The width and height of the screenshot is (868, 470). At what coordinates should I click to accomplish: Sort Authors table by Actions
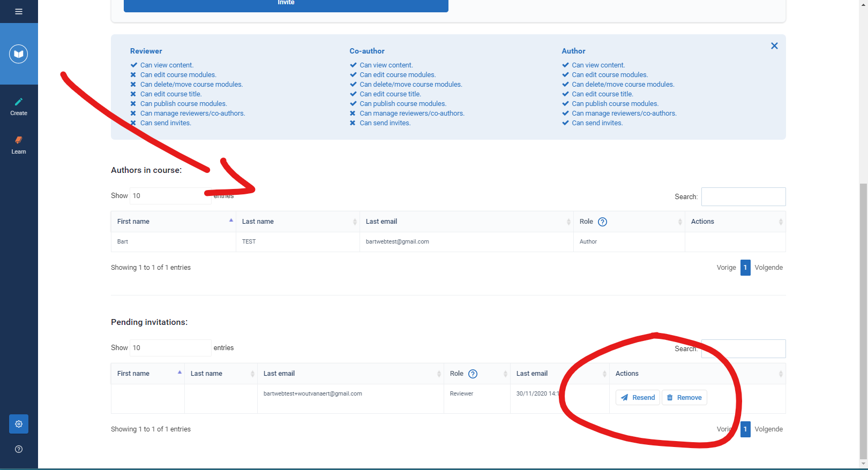(x=735, y=222)
